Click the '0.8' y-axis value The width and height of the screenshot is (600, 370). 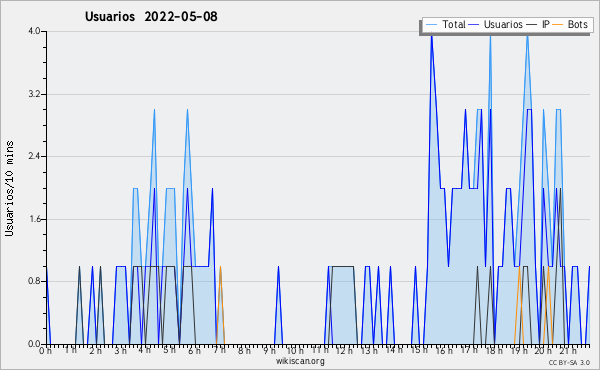pyautogui.click(x=34, y=281)
